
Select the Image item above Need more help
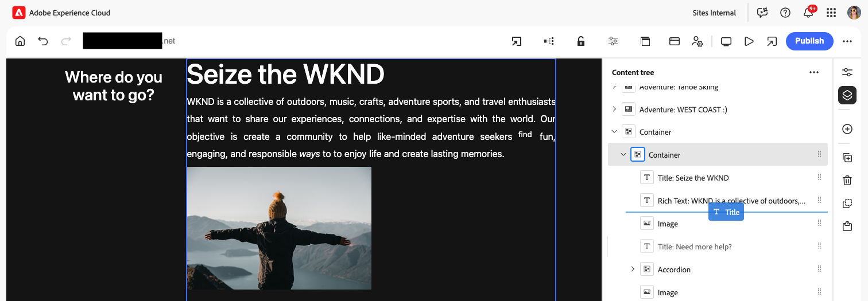tap(718, 224)
